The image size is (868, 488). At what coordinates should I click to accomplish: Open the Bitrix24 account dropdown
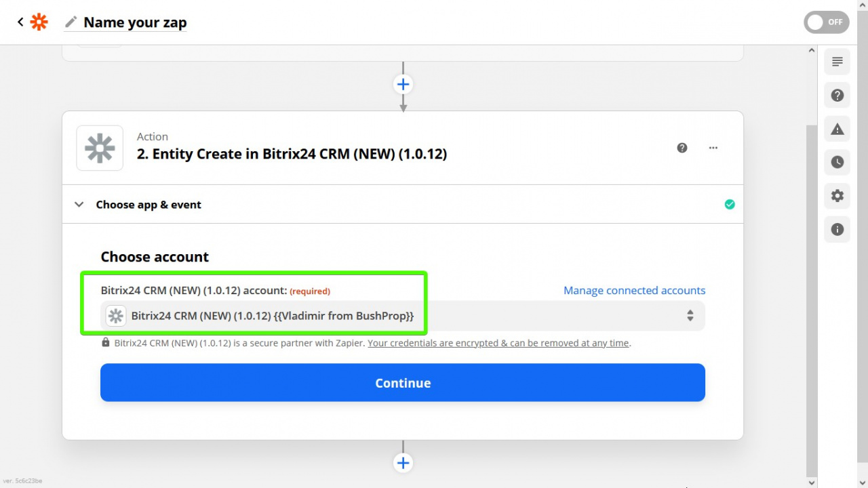tap(403, 316)
